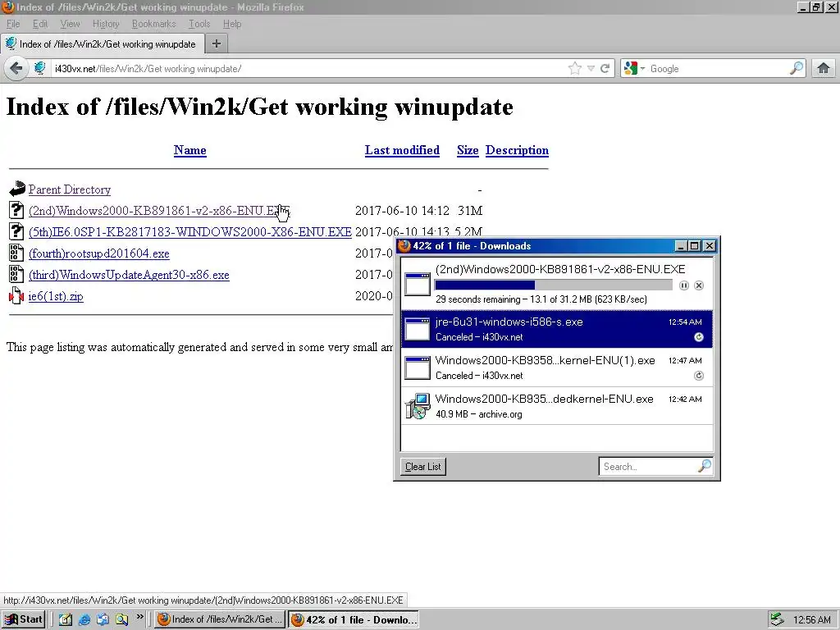Minimize the Downloads window
This screenshot has height=630, width=840.
680,246
